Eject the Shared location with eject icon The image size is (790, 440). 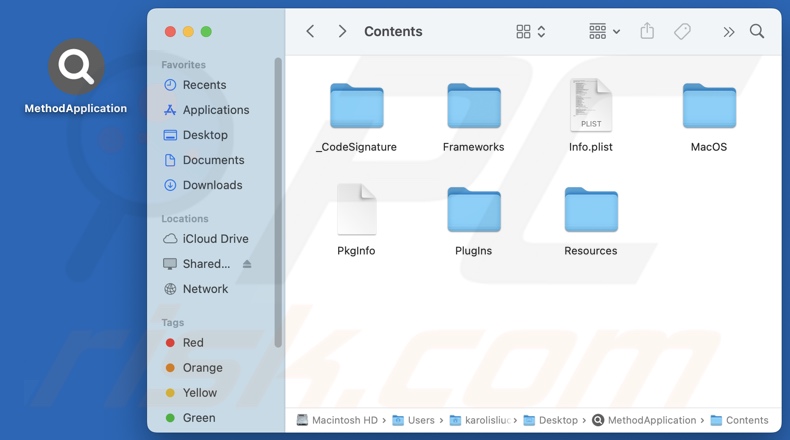[247, 264]
